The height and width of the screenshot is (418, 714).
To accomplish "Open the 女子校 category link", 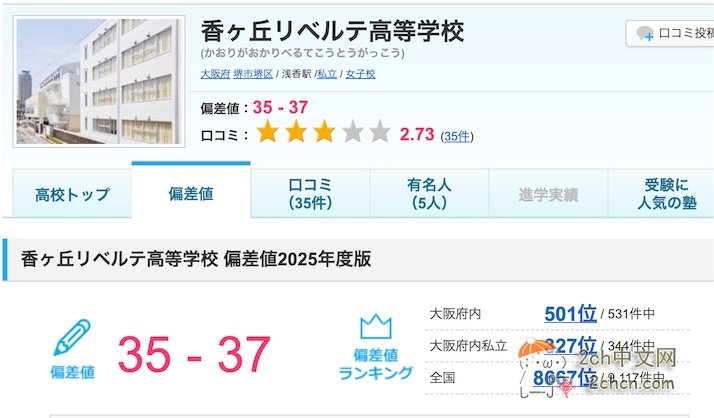I will (x=360, y=74).
